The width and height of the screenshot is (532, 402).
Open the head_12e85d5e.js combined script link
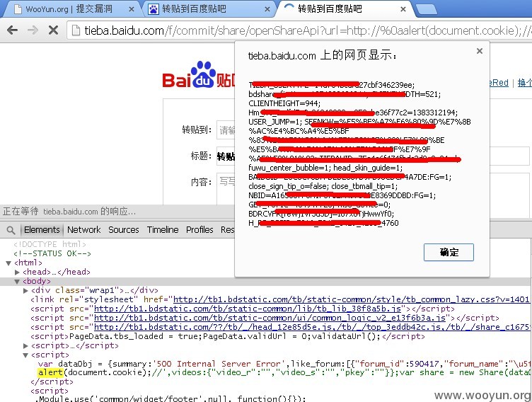pos(311,327)
